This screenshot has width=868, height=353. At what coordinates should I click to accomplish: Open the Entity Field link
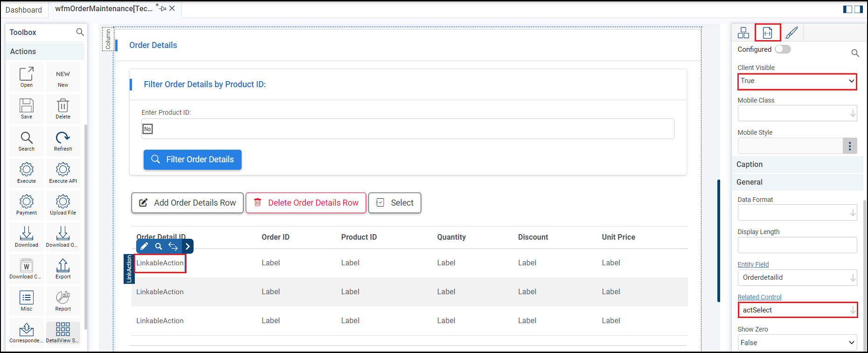coord(753,264)
